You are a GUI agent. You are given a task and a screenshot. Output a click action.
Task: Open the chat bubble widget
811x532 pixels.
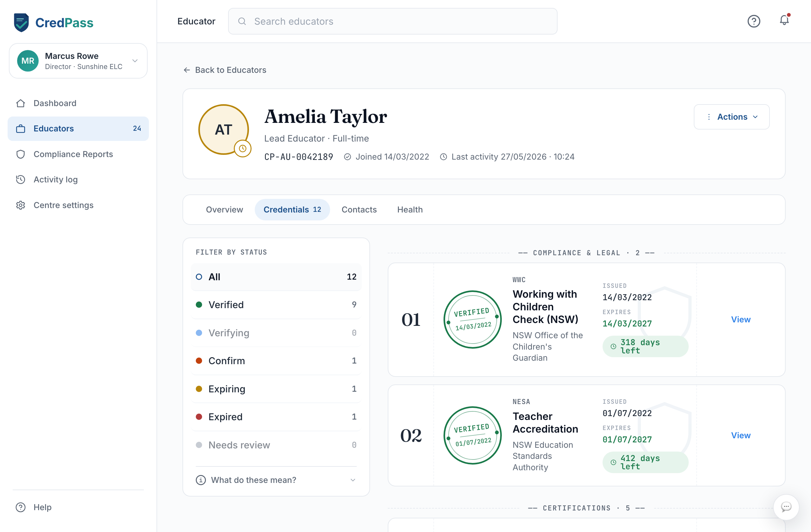786,507
